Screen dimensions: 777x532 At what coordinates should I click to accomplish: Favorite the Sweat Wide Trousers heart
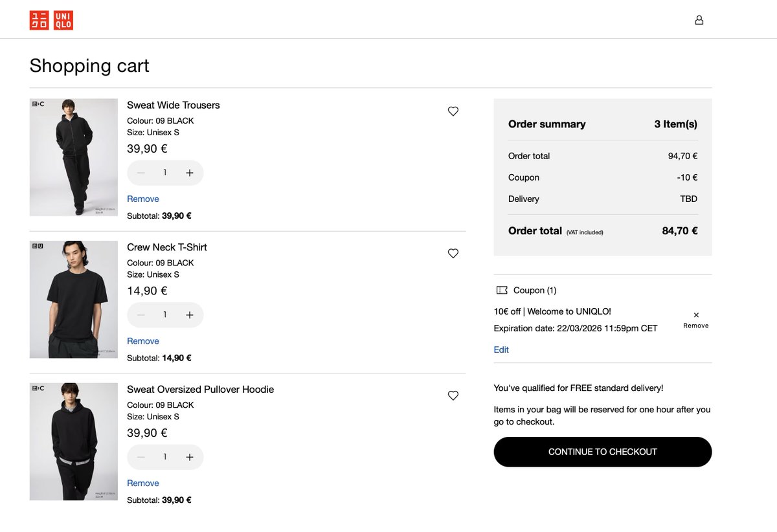(453, 111)
